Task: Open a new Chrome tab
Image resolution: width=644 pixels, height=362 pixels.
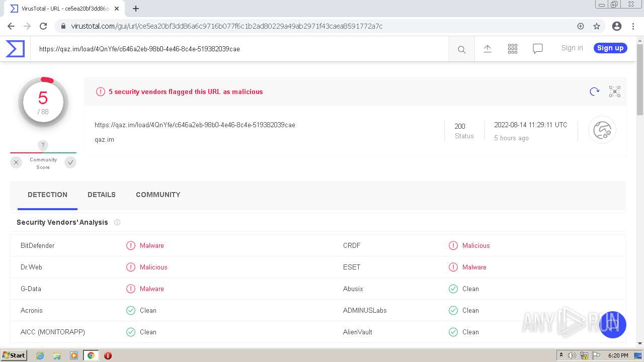Action: [136, 9]
